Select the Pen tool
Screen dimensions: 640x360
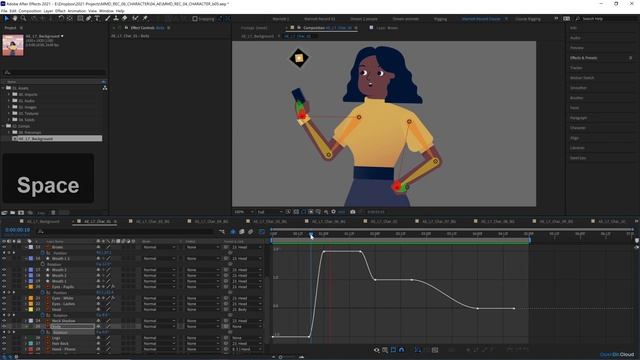[89, 18]
